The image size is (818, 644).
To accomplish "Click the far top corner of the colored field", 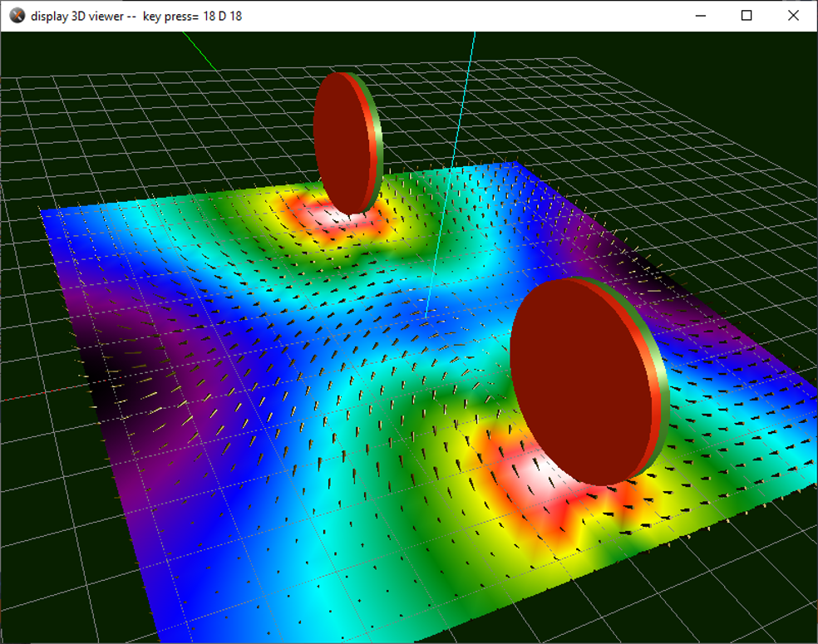I will [515, 163].
